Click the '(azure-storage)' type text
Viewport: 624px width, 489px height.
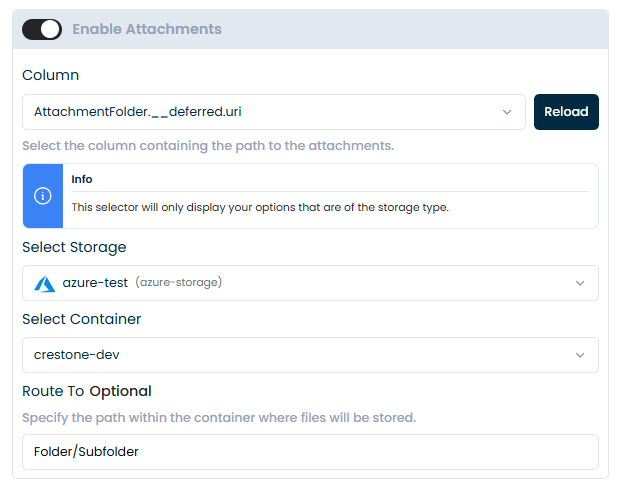pos(178,283)
